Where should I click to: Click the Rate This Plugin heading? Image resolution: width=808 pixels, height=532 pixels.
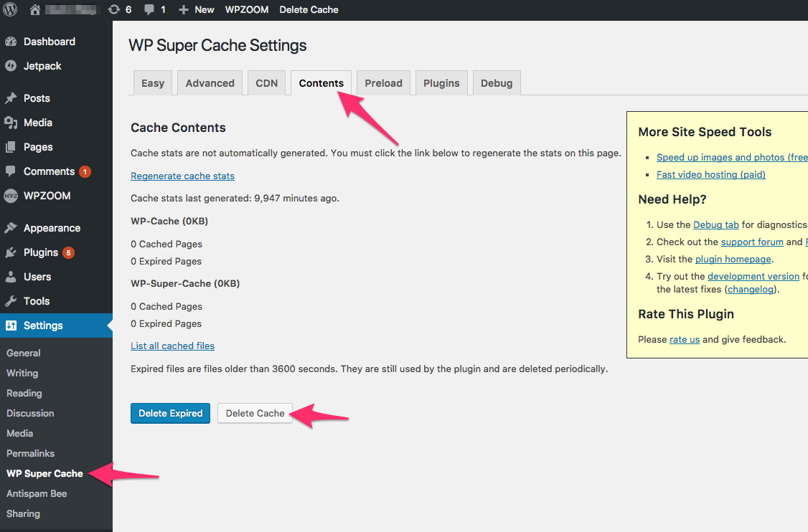click(x=686, y=314)
